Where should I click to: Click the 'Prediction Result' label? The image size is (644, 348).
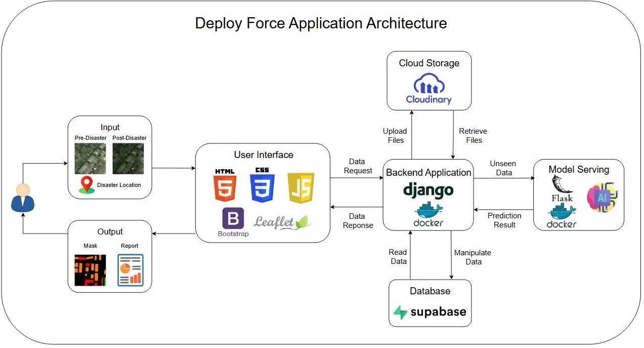[x=504, y=220]
